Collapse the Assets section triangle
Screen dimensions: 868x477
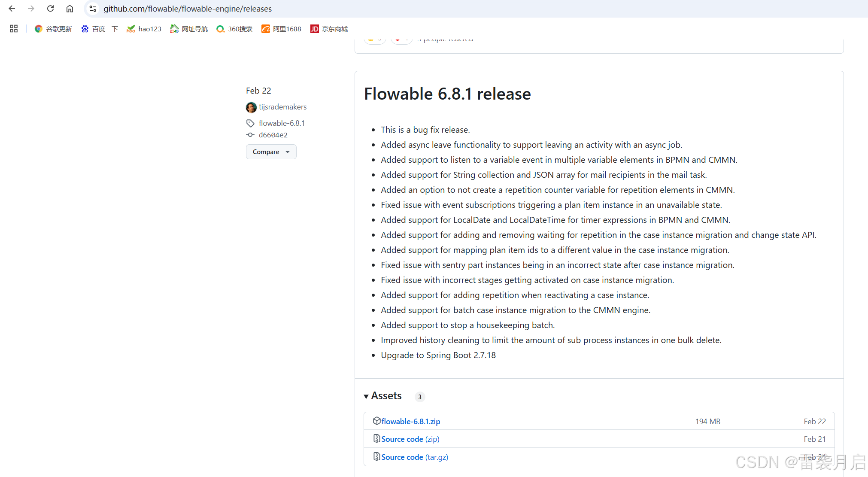click(x=366, y=396)
